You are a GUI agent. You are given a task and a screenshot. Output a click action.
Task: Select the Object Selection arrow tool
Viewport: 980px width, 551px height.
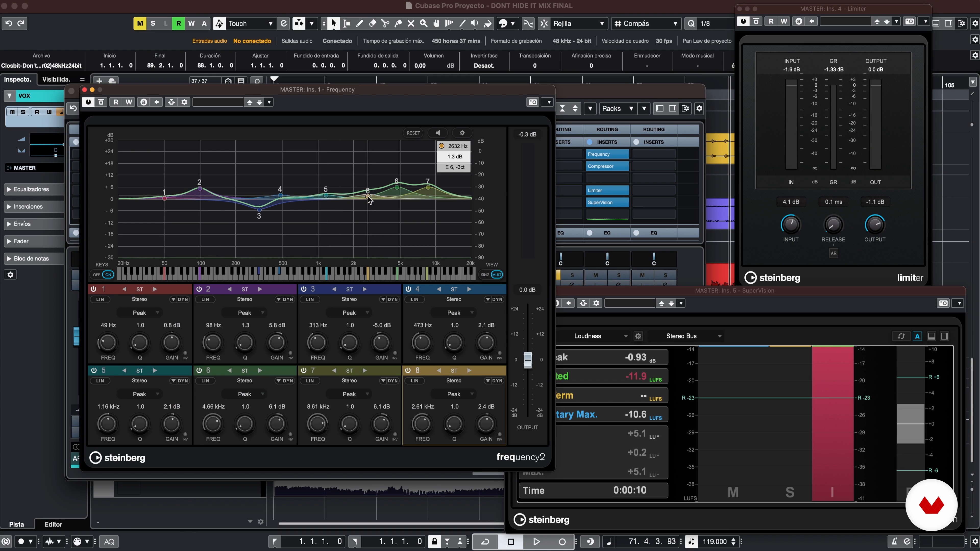334,23
